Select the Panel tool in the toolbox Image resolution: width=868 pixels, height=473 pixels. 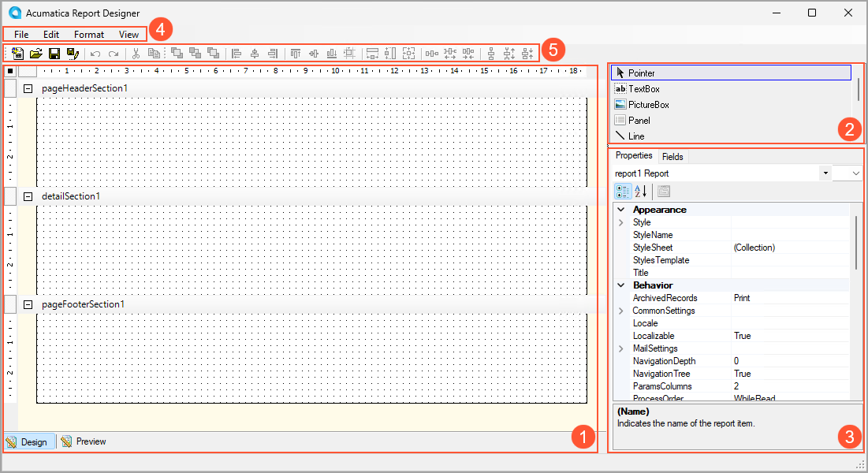coord(731,120)
